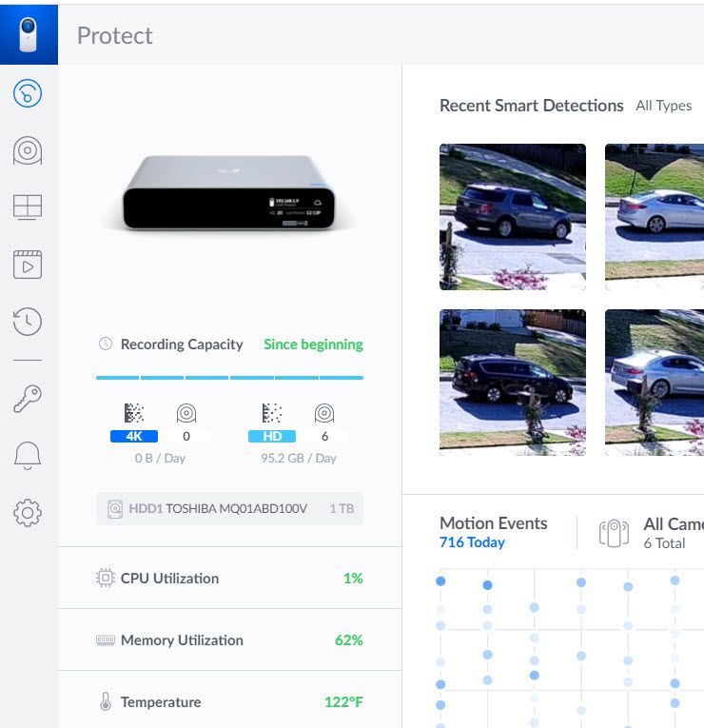Screen dimensions: 704x728
Task: Open the gray SUV detection thumbnail
Action: point(513,217)
